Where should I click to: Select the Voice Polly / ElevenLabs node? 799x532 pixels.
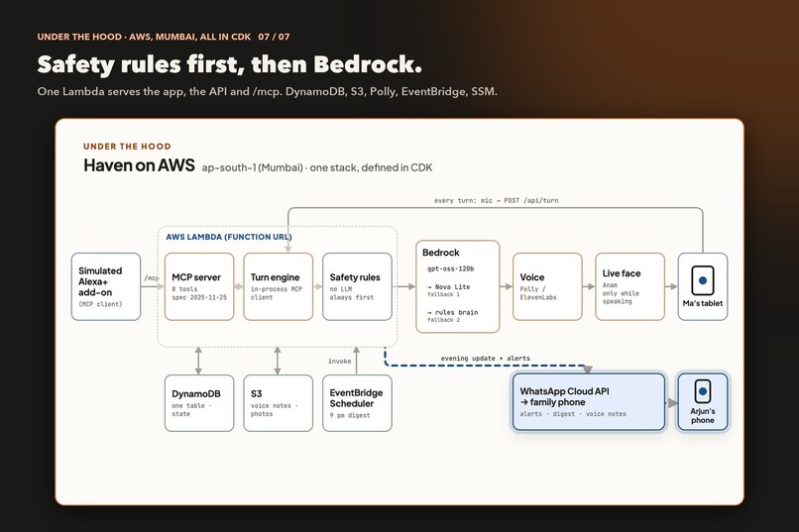pyautogui.click(x=547, y=286)
